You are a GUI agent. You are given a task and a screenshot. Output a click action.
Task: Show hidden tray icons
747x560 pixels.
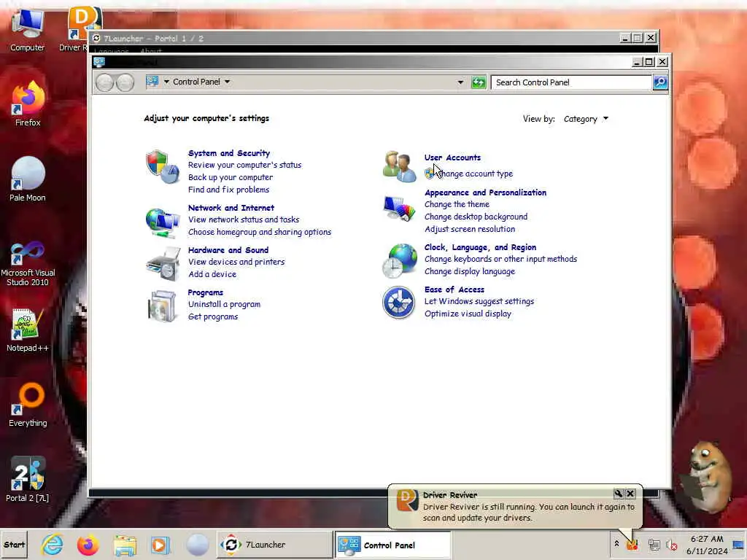tap(616, 543)
